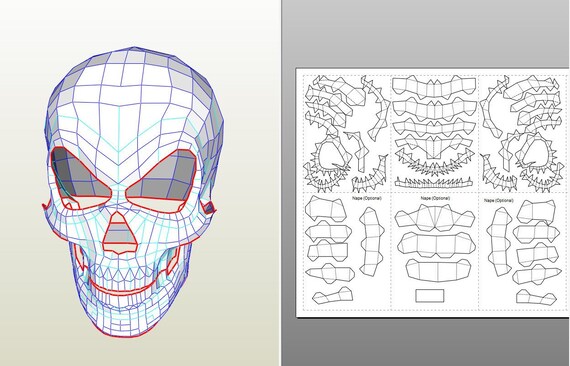Select the eye socket with the teal inner edge
This screenshot has width=570, height=366.
click(x=81, y=174)
